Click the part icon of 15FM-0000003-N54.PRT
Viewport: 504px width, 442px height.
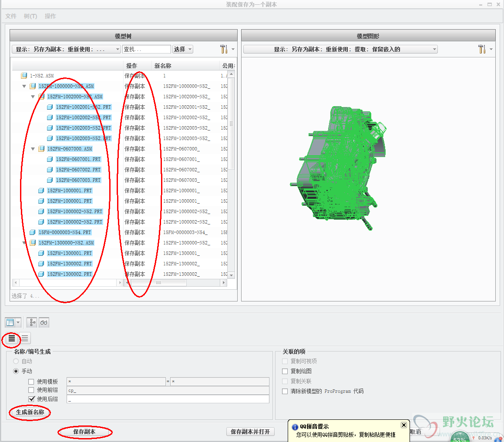click(x=33, y=232)
